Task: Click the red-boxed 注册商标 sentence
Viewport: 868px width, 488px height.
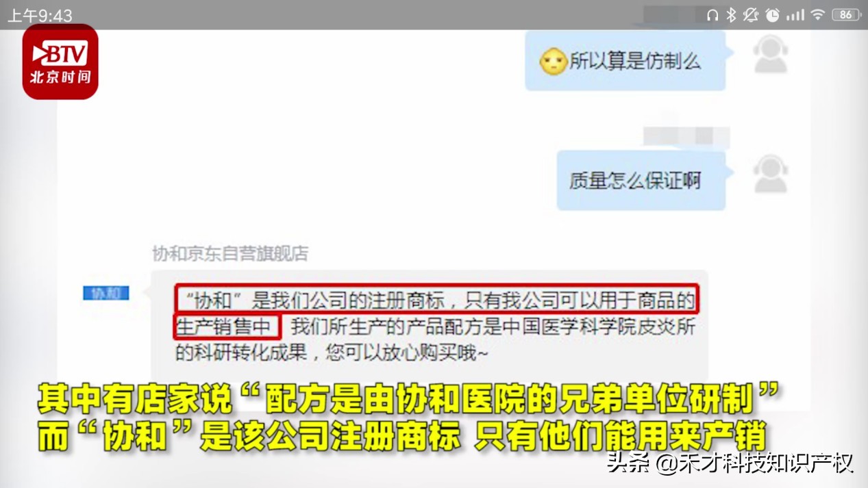Action: [436, 298]
